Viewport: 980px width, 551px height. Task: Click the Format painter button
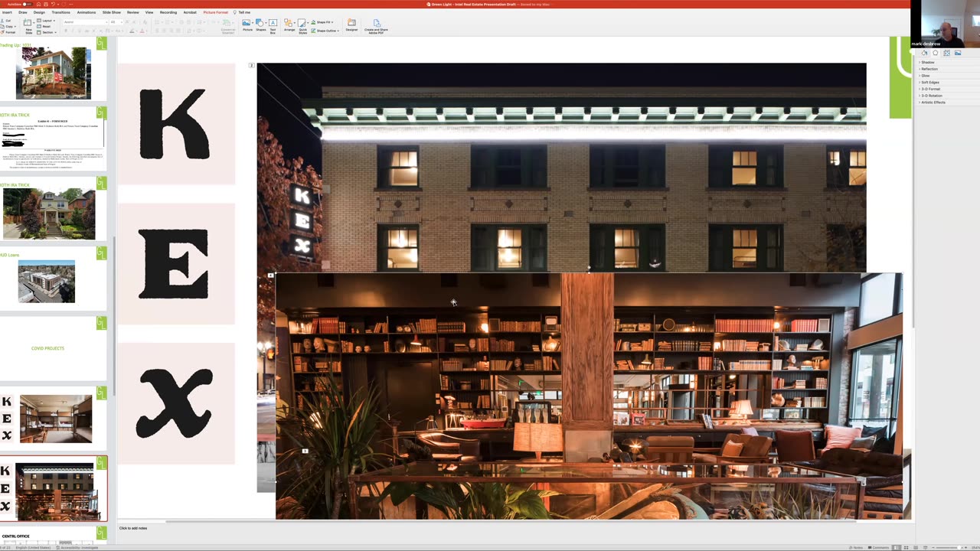[8, 32]
